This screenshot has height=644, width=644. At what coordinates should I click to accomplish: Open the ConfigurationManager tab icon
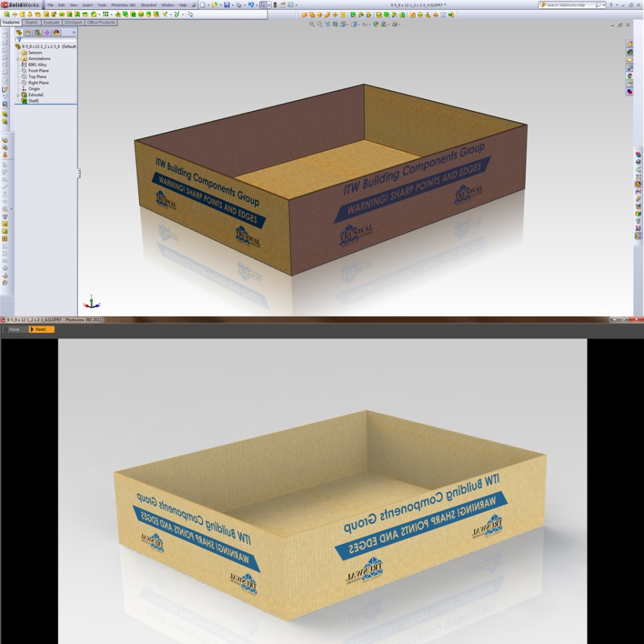point(38,32)
